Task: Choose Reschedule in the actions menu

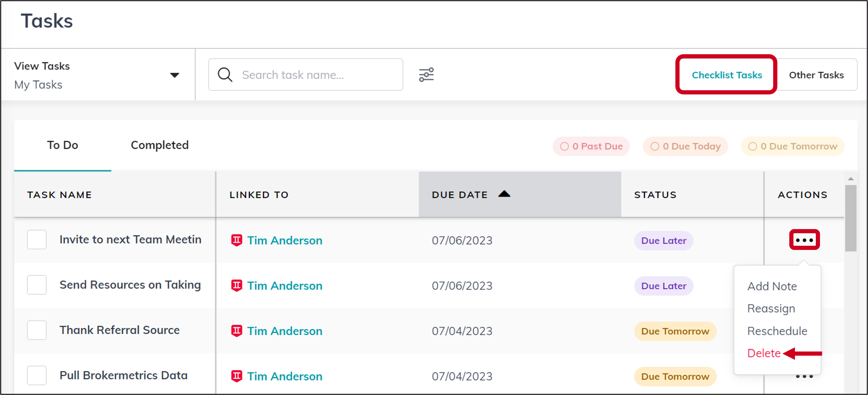Action: click(x=777, y=331)
